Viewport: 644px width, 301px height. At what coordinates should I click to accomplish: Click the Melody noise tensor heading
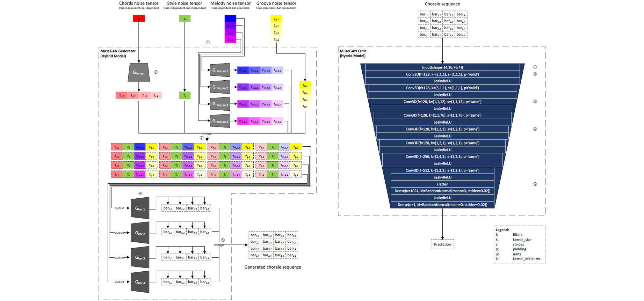point(230,3)
